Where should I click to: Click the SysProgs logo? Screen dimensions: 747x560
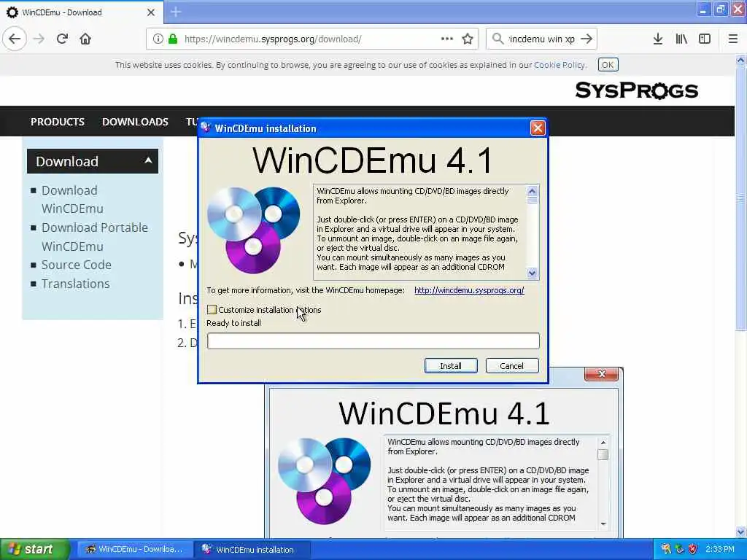[636, 90]
